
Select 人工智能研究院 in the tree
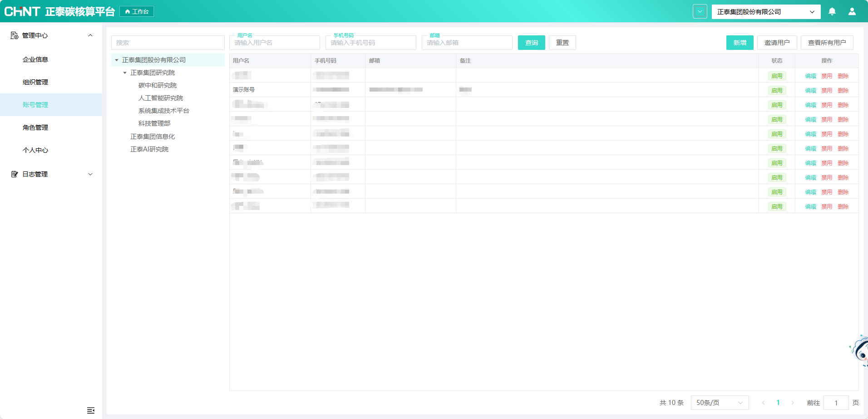[161, 98]
